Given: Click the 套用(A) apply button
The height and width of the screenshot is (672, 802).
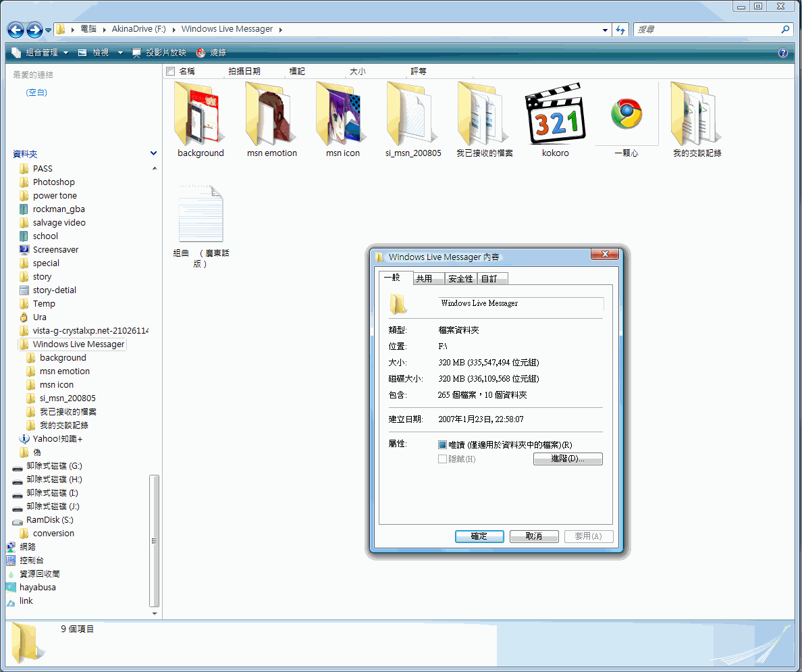Looking at the screenshot, I should click(588, 536).
